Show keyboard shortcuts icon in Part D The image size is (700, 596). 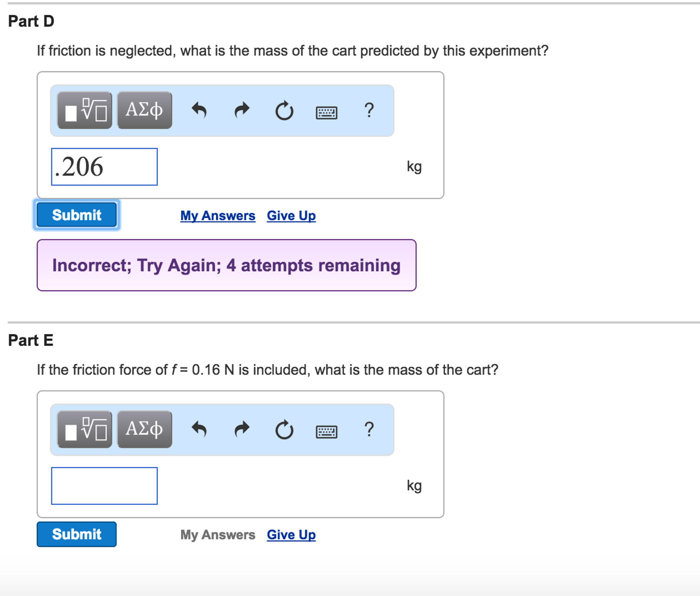point(326,112)
